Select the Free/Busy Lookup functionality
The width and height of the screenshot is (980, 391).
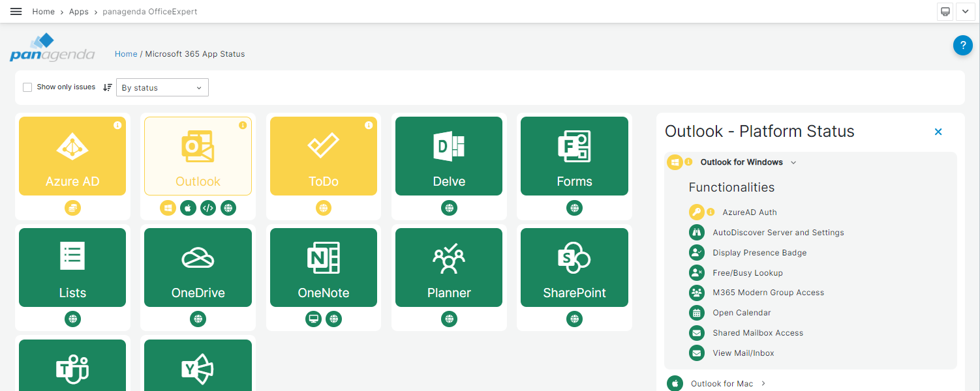748,273
